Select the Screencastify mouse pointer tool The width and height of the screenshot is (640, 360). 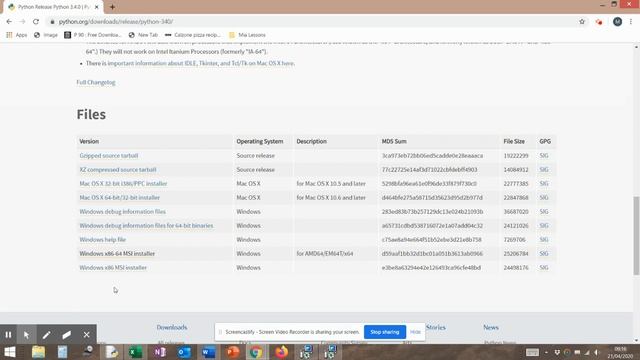tap(27, 335)
